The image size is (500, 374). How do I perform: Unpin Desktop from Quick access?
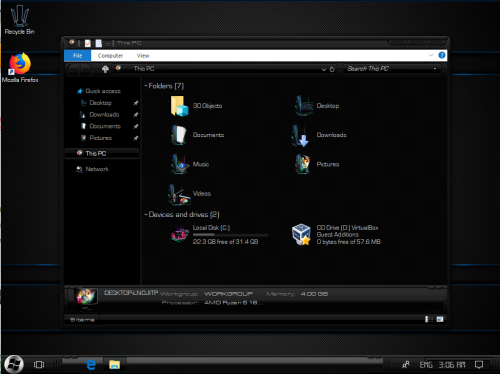pyautogui.click(x=136, y=103)
